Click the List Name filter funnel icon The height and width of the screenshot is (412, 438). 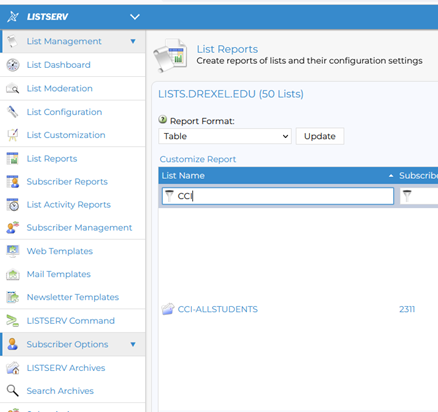point(170,196)
